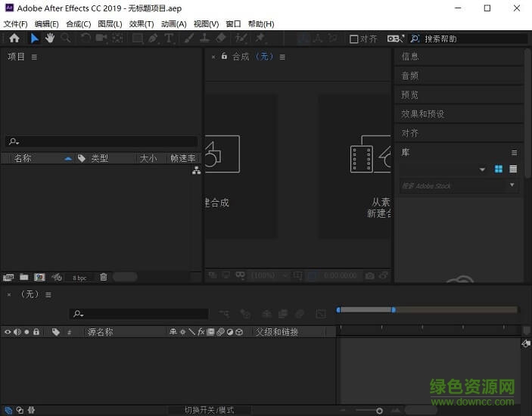The image size is (532, 416).
Task: Click the Home icon in the toolbar
Action: 14,38
